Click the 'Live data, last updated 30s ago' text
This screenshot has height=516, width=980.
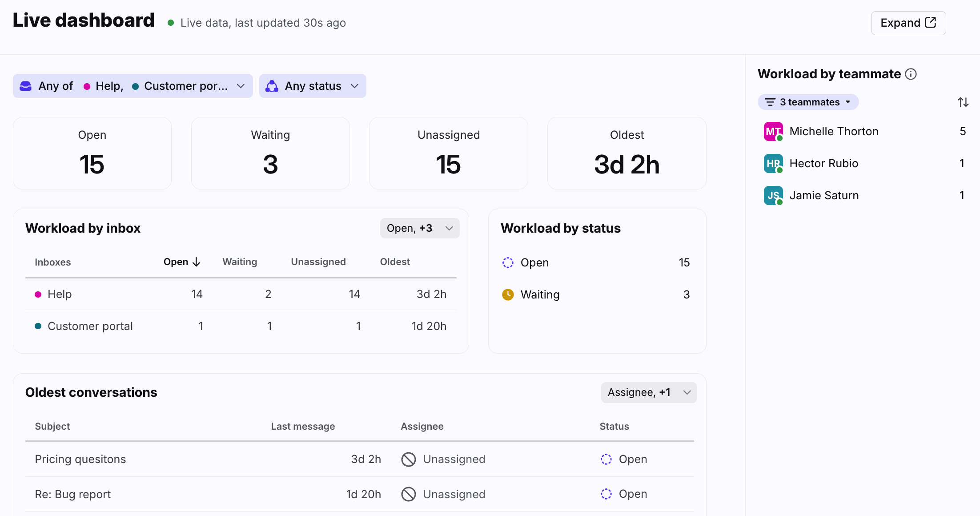click(263, 23)
